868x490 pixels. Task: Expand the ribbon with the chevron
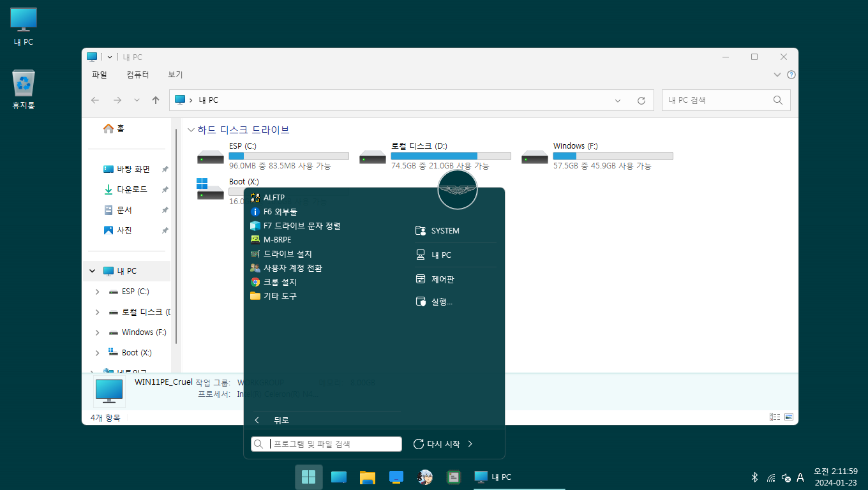point(777,75)
